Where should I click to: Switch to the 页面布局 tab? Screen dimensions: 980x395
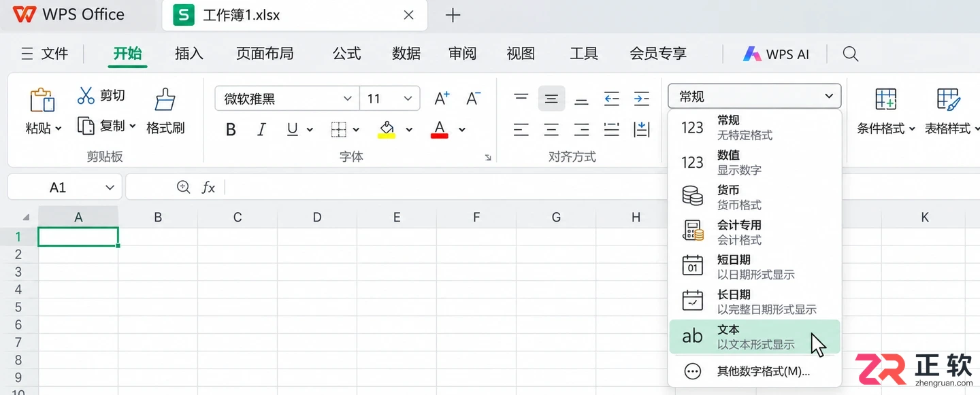point(265,54)
